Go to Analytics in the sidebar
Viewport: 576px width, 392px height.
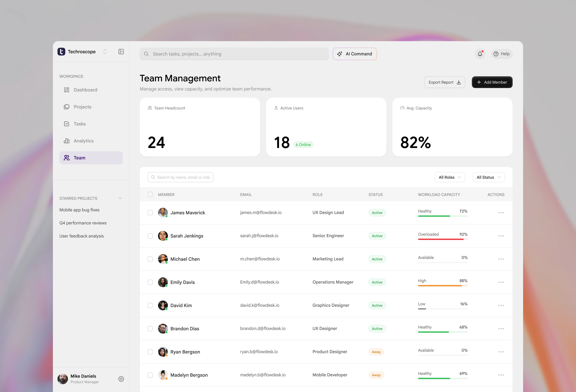(84, 141)
